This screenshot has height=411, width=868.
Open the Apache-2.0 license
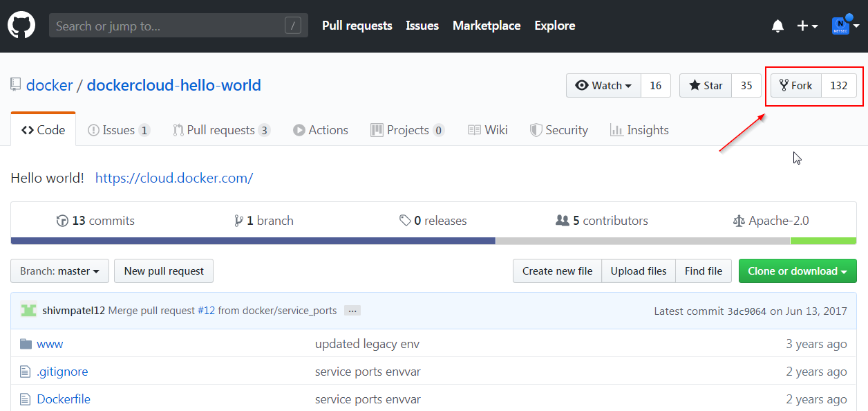click(x=771, y=221)
